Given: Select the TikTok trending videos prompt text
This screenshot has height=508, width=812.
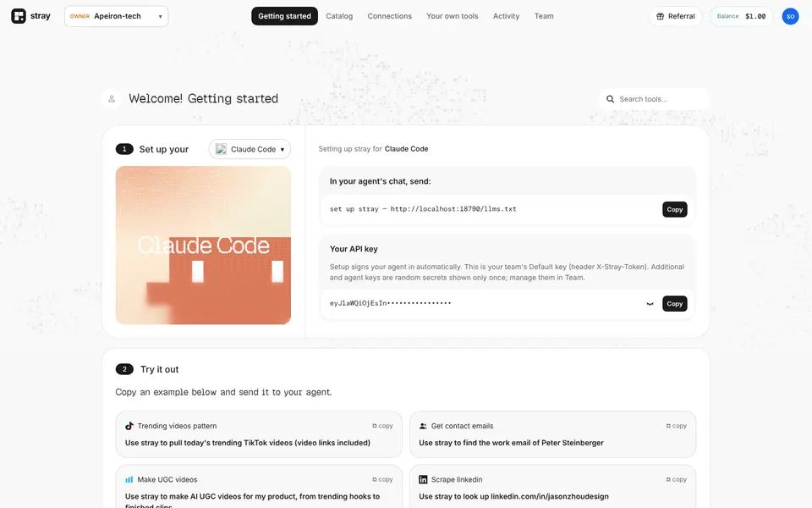Looking at the screenshot, I should coord(248,443).
